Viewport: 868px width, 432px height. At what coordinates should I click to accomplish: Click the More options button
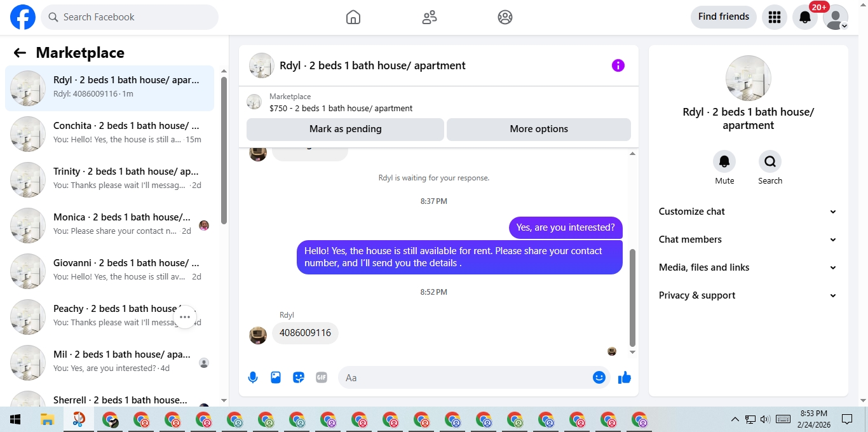coord(539,129)
